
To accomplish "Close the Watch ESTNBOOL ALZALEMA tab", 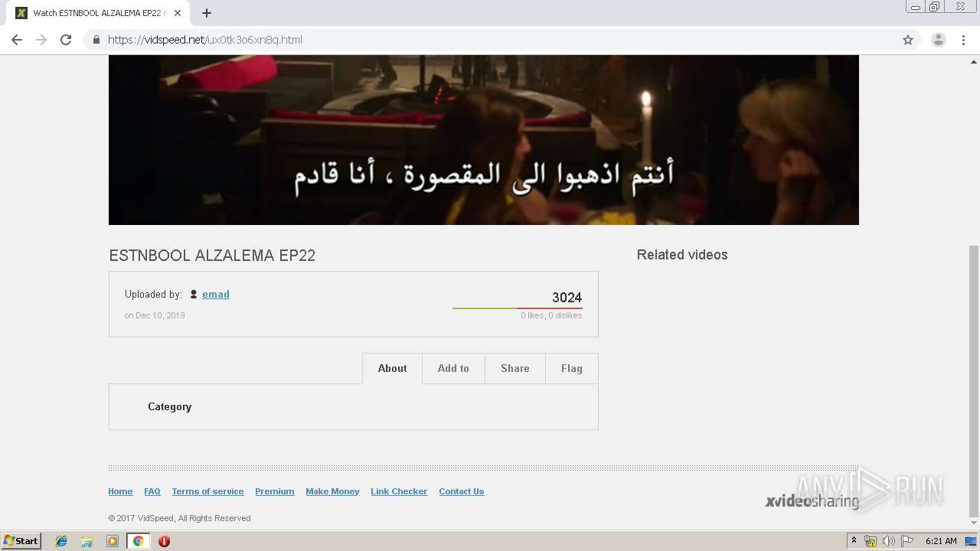I will [178, 13].
